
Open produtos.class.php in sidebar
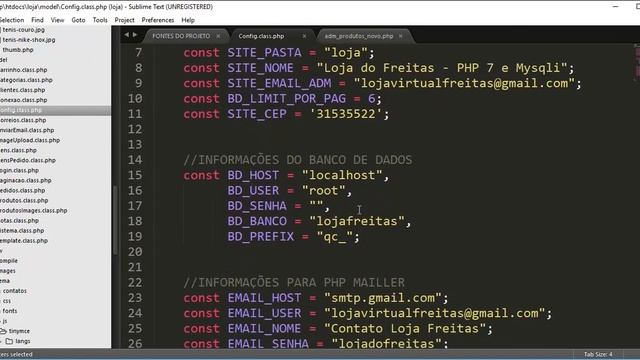(24, 200)
